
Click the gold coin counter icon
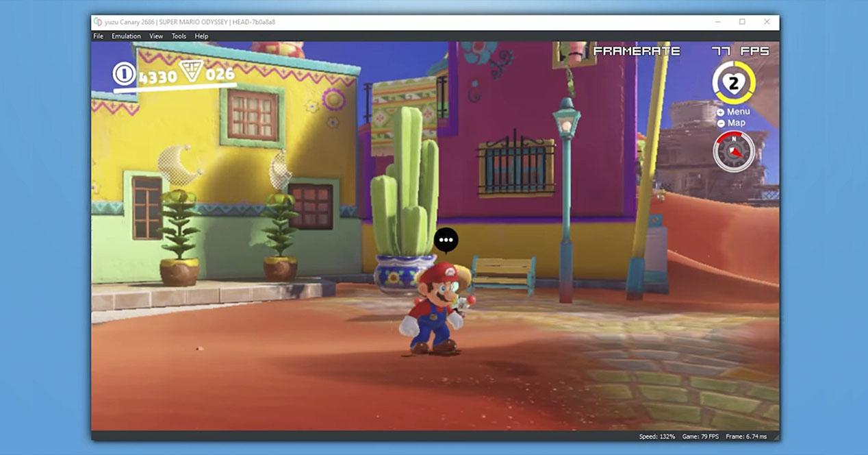click(125, 73)
